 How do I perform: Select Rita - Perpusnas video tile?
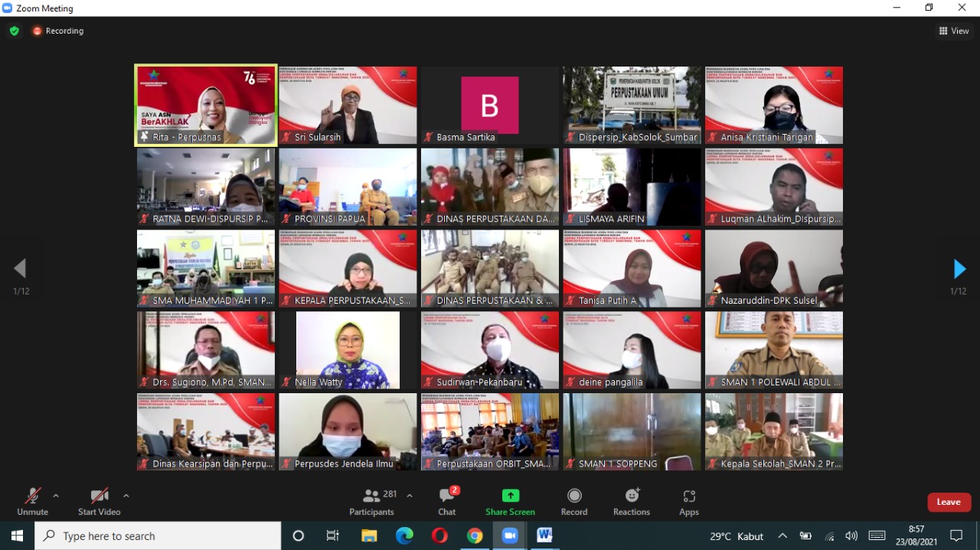(206, 105)
